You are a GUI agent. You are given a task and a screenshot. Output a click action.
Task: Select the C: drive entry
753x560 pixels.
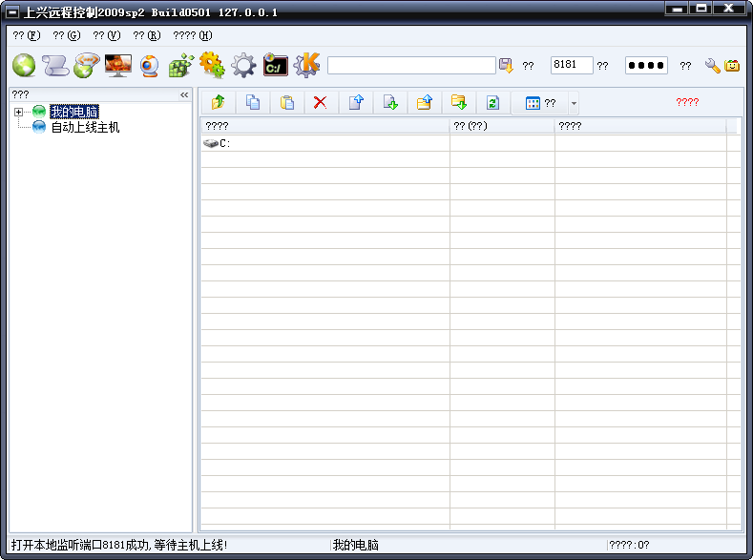(224, 144)
